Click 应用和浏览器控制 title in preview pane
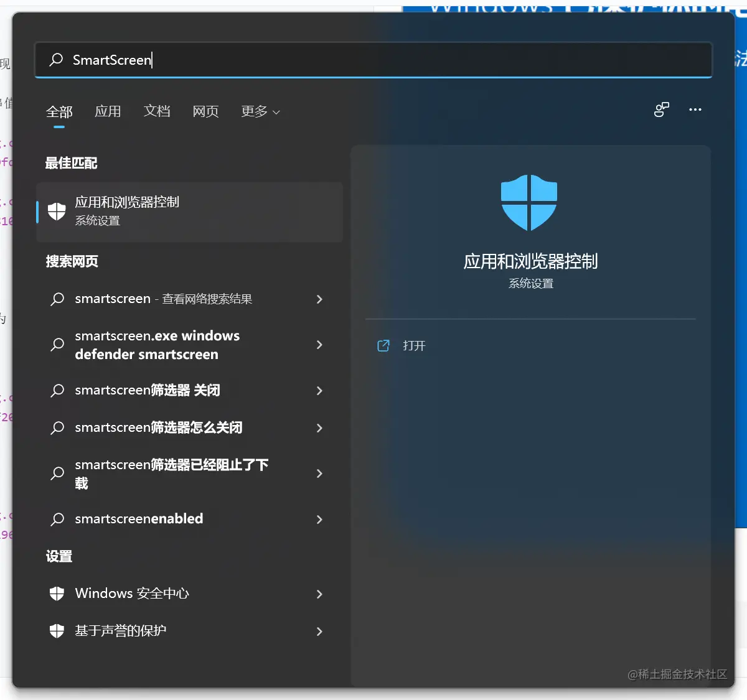Image resolution: width=747 pixels, height=700 pixels. [x=530, y=261]
